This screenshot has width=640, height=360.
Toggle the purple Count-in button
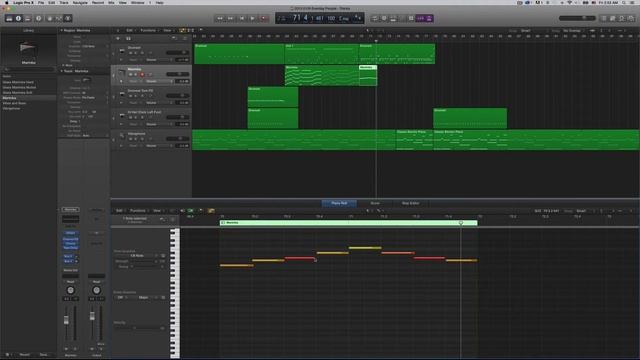(420, 18)
